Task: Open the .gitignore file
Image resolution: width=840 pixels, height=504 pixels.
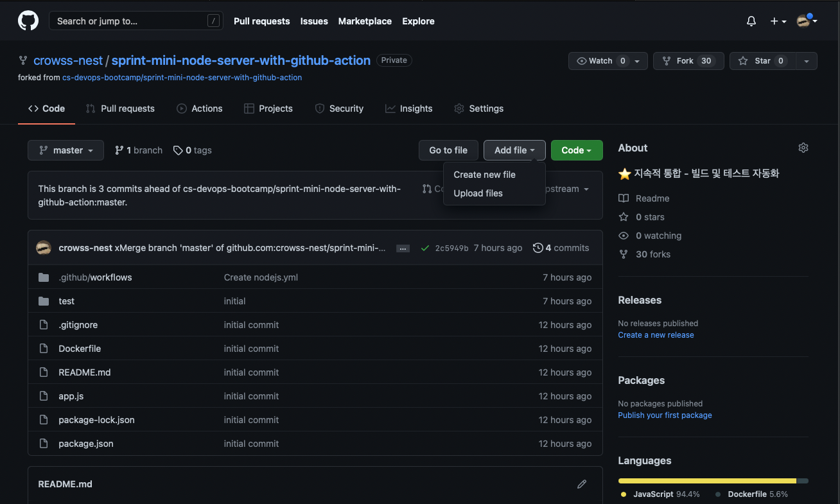Action: tap(78, 325)
